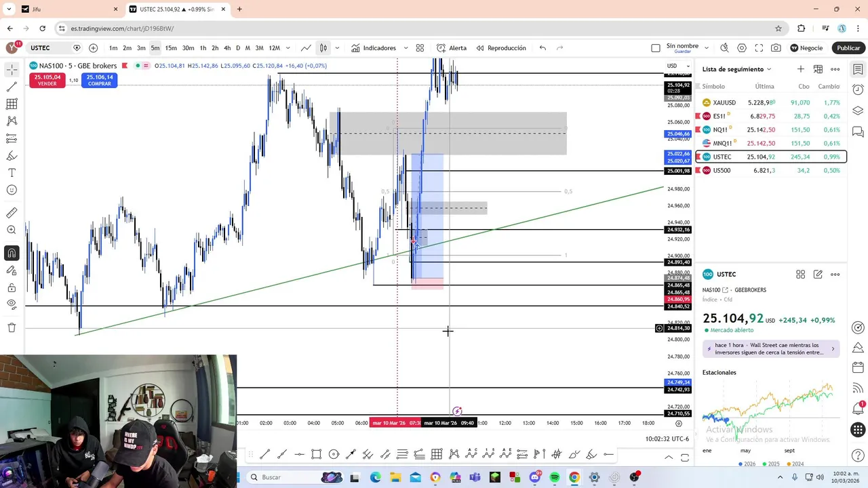The height and width of the screenshot is (488, 868).
Task: Select the ruler measure tool
Action: pos(12,213)
